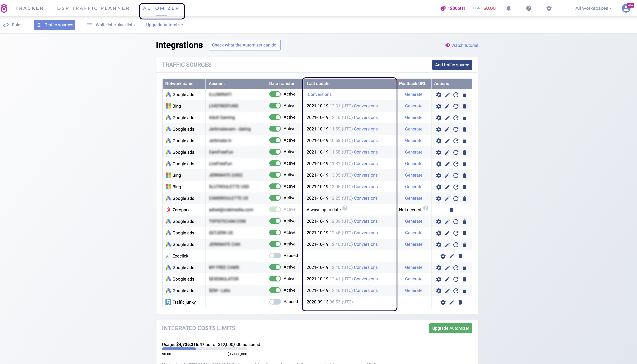Turn on Traffic junky data transfer
Viewport: 637px width, 364px height.
point(275,302)
